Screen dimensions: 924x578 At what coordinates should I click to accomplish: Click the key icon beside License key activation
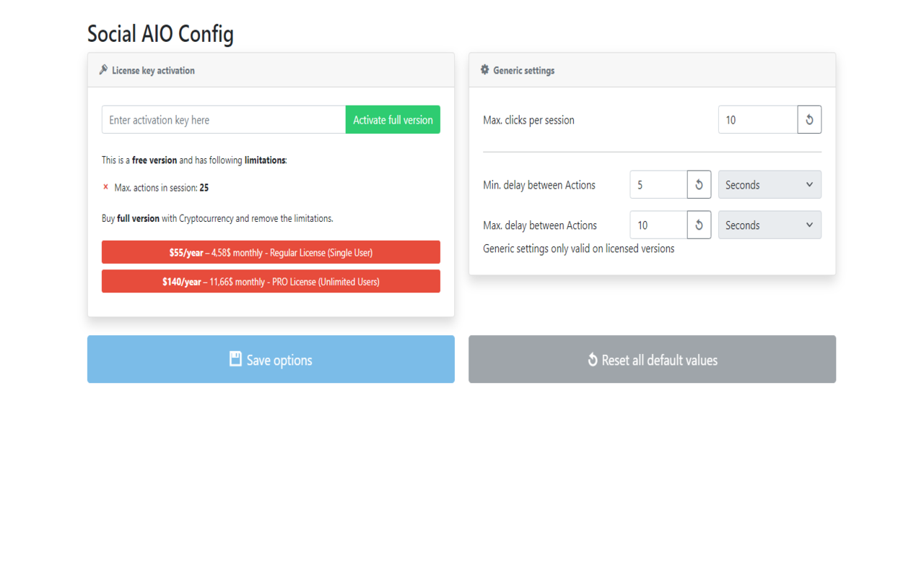(x=103, y=70)
